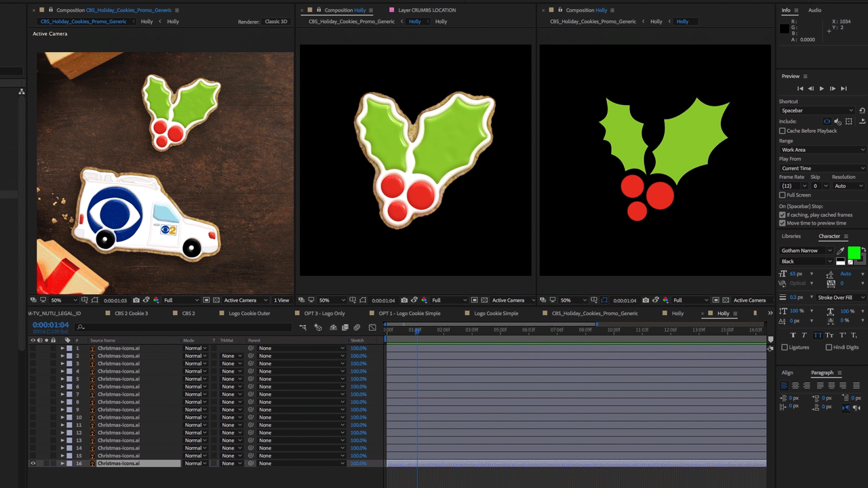Enable Faux Italic text style
The image size is (868, 488).
(x=806, y=335)
